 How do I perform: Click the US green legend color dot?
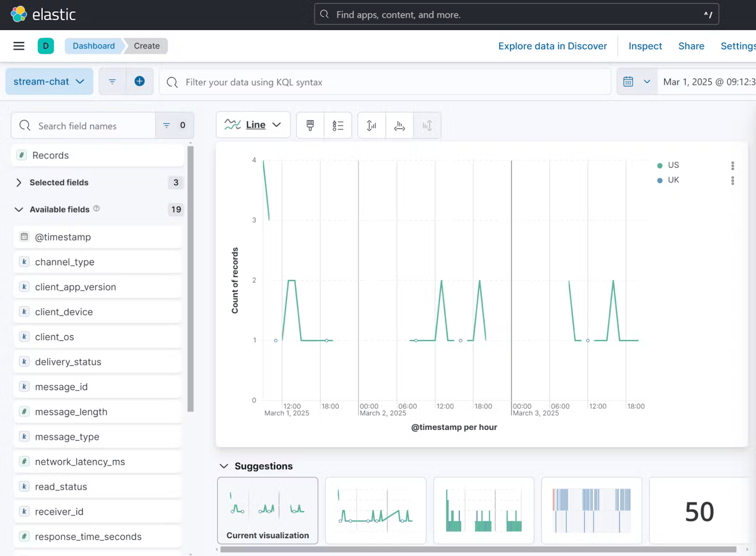tap(660, 165)
